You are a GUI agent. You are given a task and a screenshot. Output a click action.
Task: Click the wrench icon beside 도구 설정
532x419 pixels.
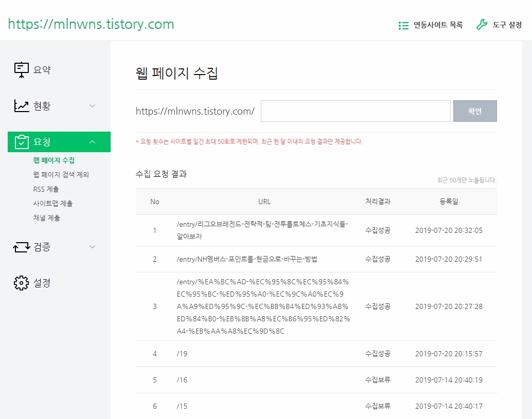(x=482, y=24)
